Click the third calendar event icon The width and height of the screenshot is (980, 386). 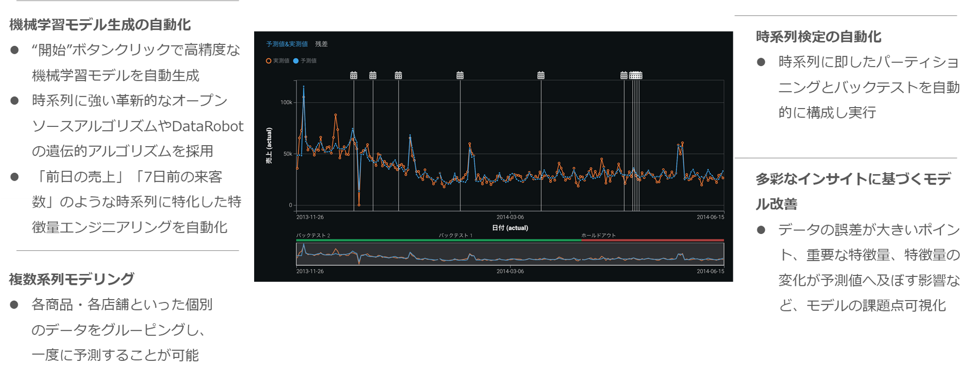[398, 76]
